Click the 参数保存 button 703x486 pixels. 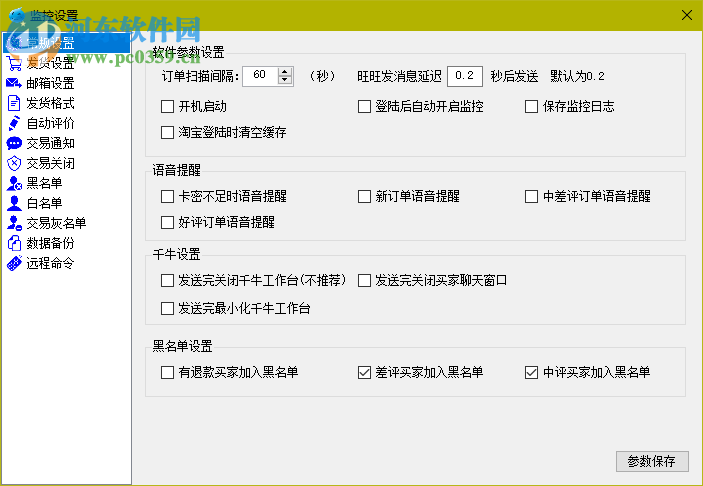click(652, 461)
